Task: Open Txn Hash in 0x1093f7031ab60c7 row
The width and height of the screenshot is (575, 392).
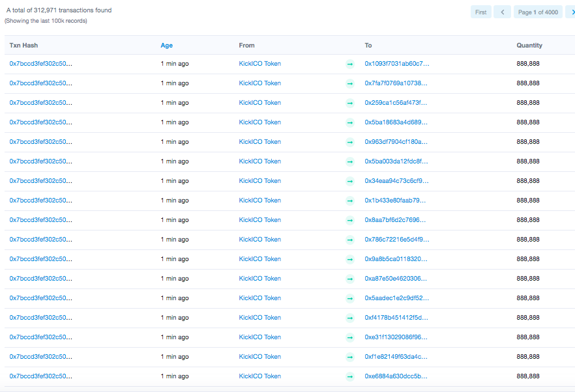Action: 40,63
